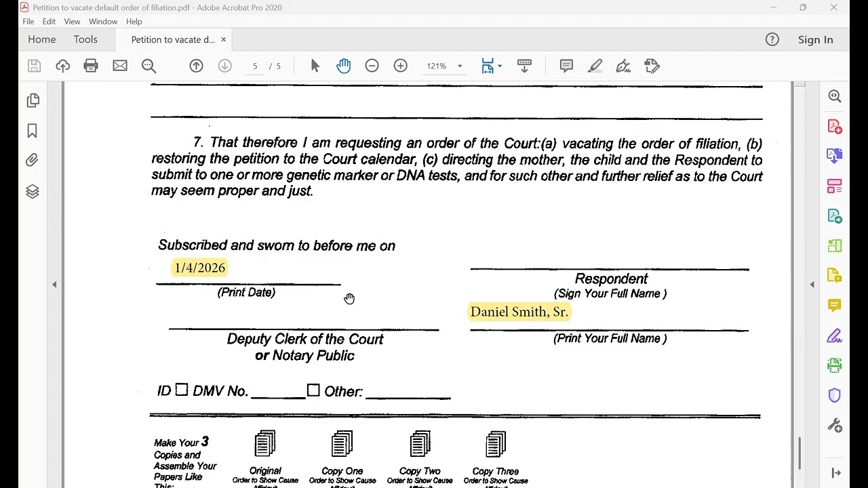Open the Edit menu
This screenshot has width=868, height=488.
point(49,22)
